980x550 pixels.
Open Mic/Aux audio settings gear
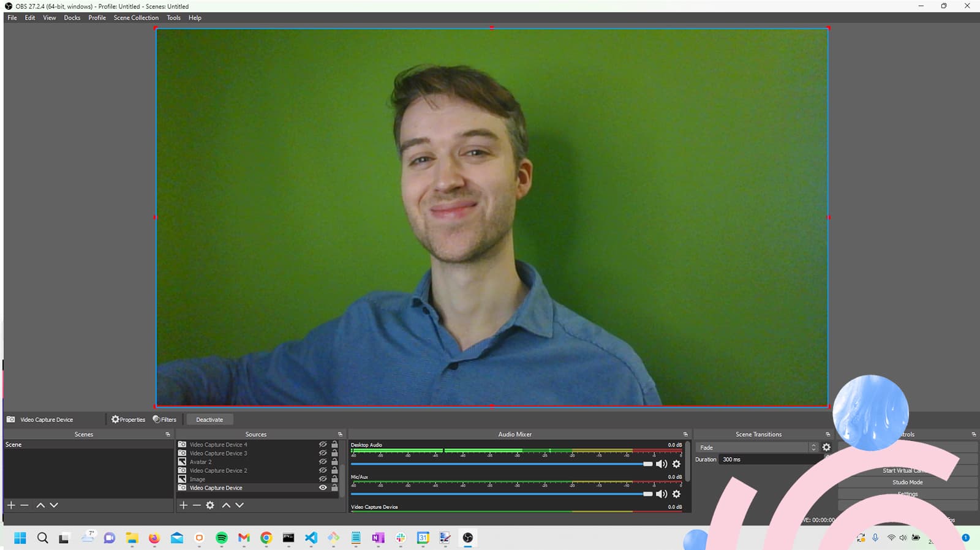point(676,494)
